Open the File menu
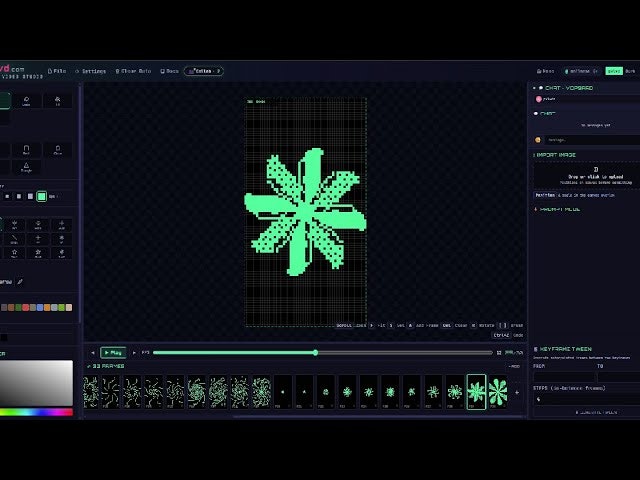Screen dimensions: 640x480 (x=57, y=71)
